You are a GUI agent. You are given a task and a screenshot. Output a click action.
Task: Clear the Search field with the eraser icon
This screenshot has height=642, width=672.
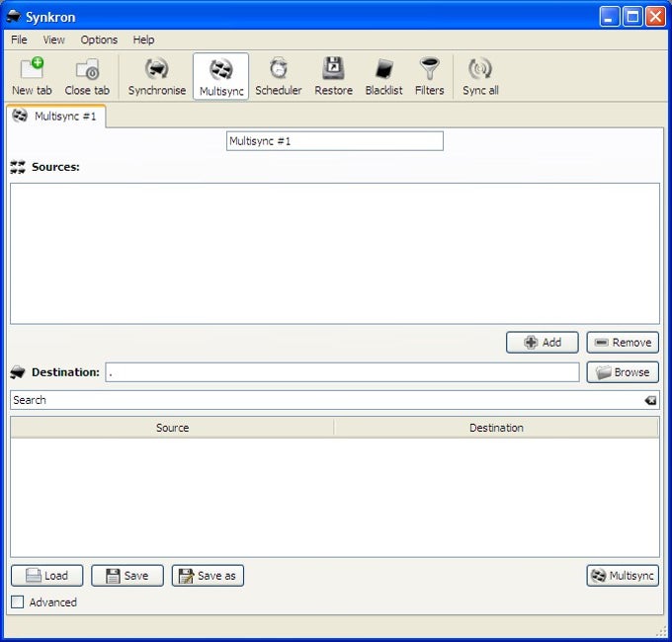point(650,400)
